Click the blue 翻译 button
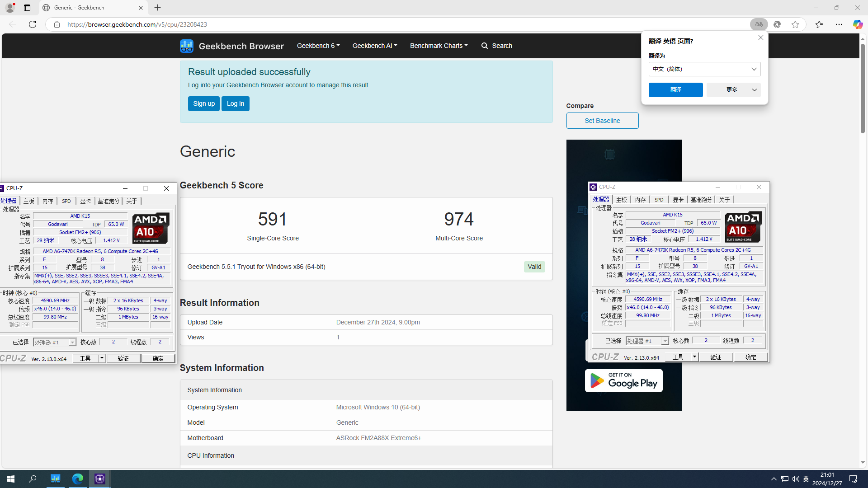 pyautogui.click(x=676, y=90)
